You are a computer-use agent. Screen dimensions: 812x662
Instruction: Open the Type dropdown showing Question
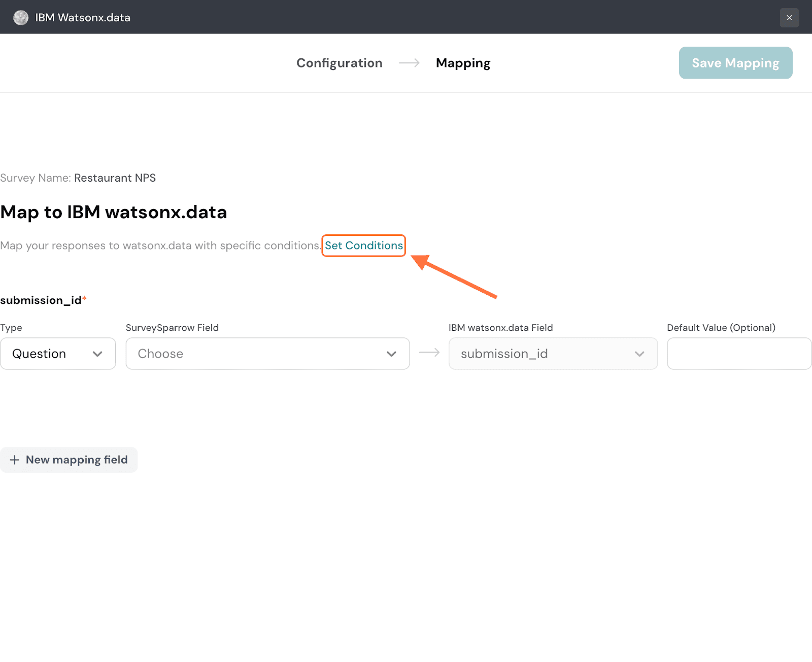pos(58,354)
